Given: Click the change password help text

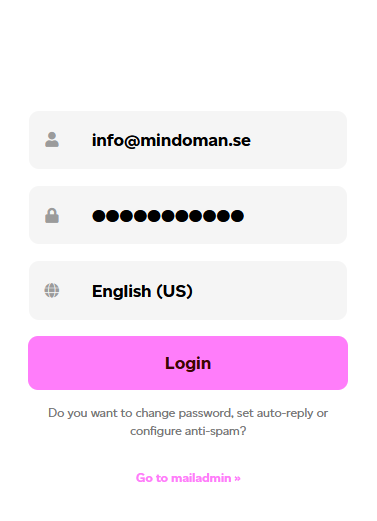Looking at the screenshot, I should tap(188, 422).
